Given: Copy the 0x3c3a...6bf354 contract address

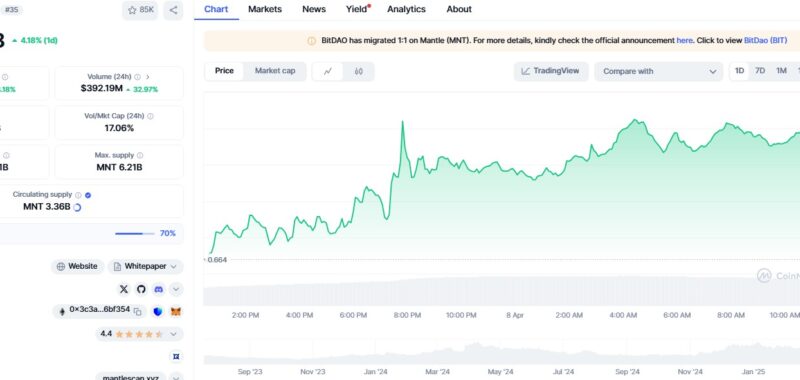Looking at the screenshot, I should (137, 311).
